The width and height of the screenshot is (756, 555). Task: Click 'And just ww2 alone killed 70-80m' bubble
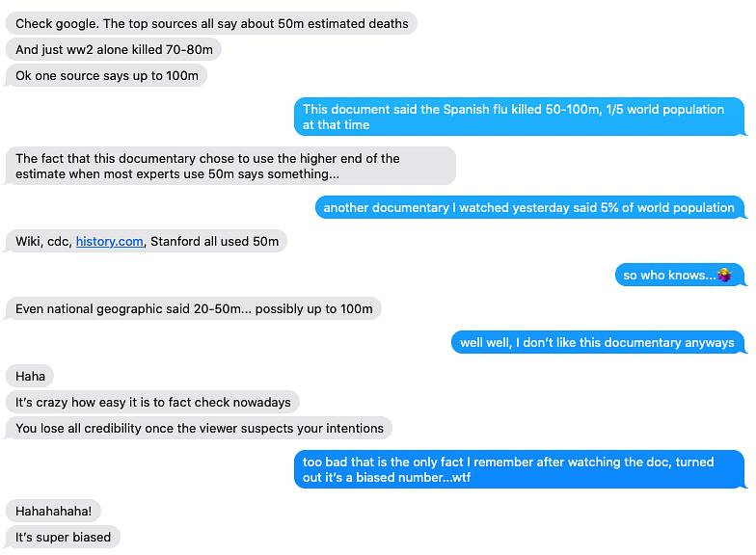[x=114, y=50]
